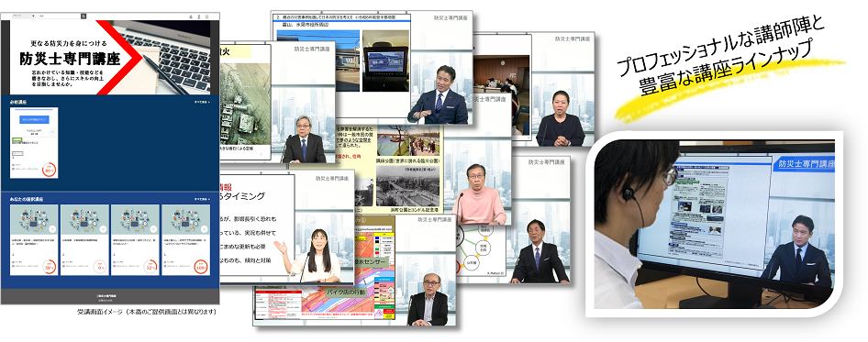Click the 50% circular progress indicator
Image resolution: width=868 pixels, height=342 pixels.
click(50, 267)
